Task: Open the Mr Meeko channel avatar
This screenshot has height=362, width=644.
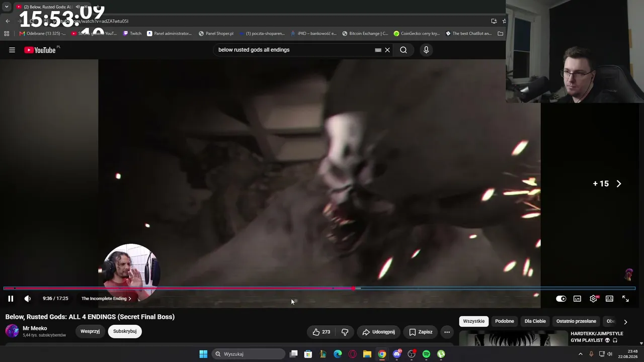Action: (x=12, y=331)
